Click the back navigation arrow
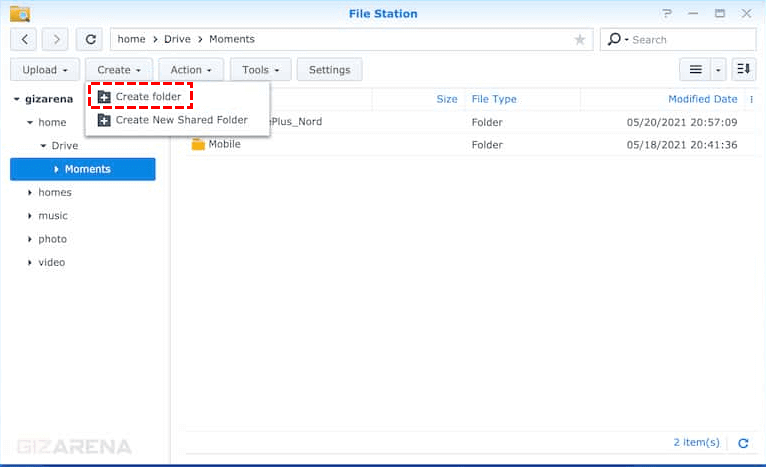Image resolution: width=766 pixels, height=467 pixels. (24, 40)
